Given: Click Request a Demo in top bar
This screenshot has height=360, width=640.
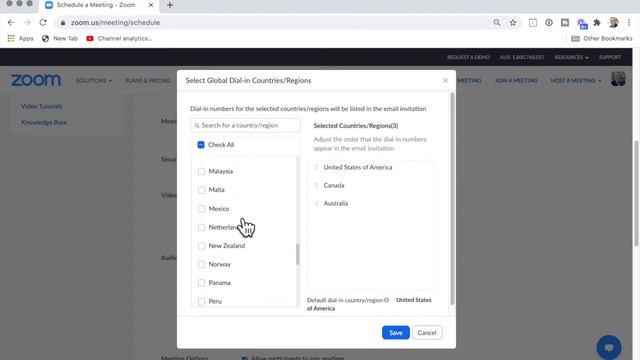Looking at the screenshot, I should pyautogui.click(x=468, y=57).
